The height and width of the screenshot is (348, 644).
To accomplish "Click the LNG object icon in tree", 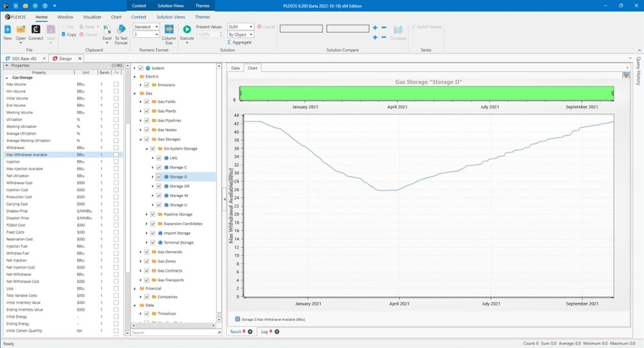I will [x=166, y=158].
